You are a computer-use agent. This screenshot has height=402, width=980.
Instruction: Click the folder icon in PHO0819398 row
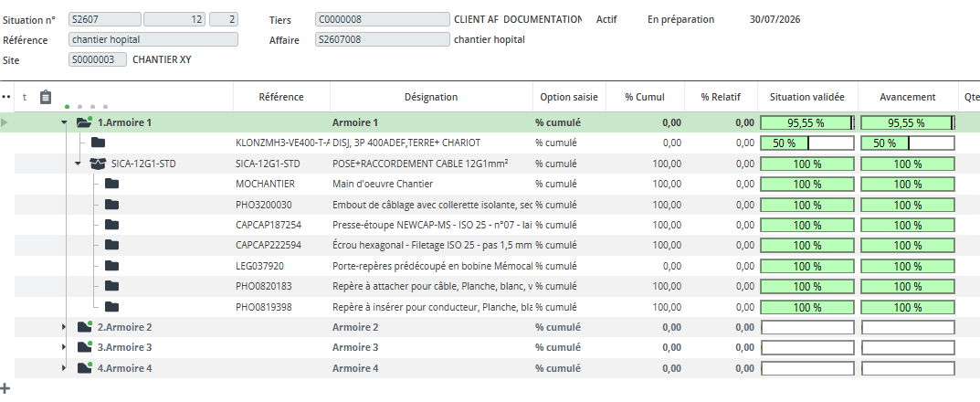[x=111, y=306]
